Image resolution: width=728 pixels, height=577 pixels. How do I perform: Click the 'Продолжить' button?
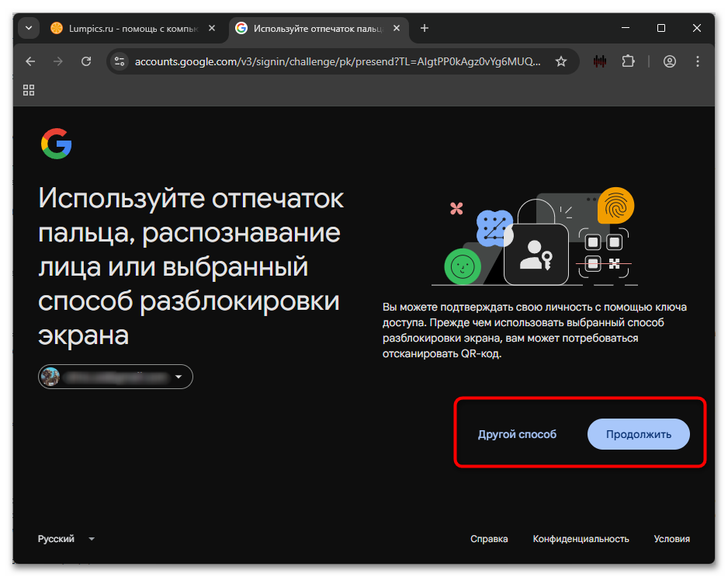(639, 434)
